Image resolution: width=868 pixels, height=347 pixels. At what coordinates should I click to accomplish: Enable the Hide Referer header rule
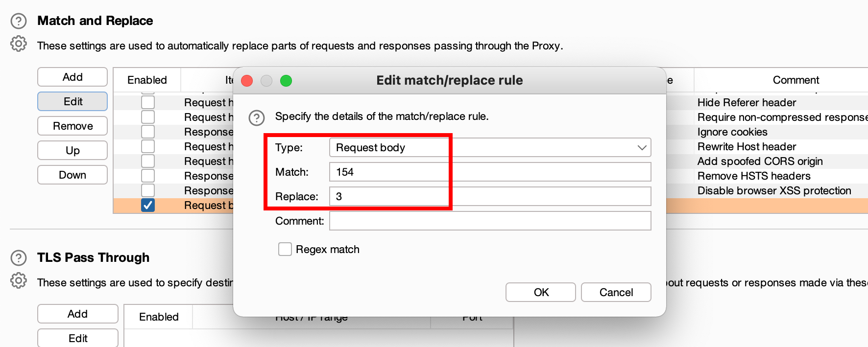(x=148, y=102)
